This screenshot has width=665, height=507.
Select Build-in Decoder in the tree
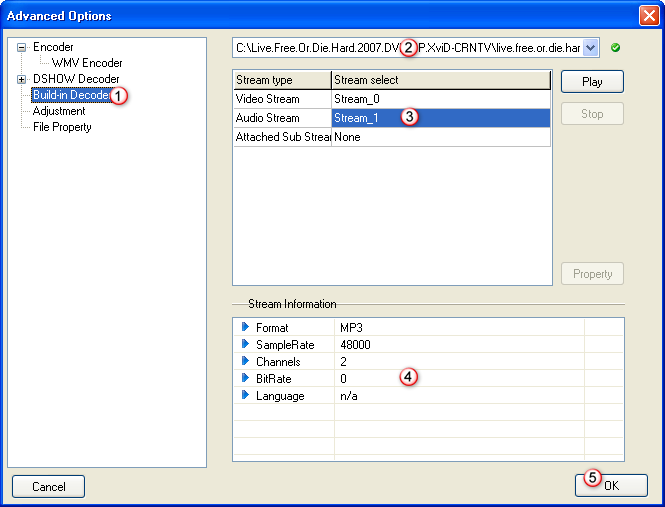[70, 95]
